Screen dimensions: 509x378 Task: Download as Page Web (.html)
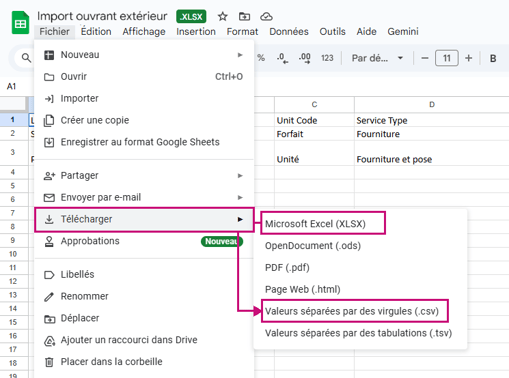pos(360,289)
